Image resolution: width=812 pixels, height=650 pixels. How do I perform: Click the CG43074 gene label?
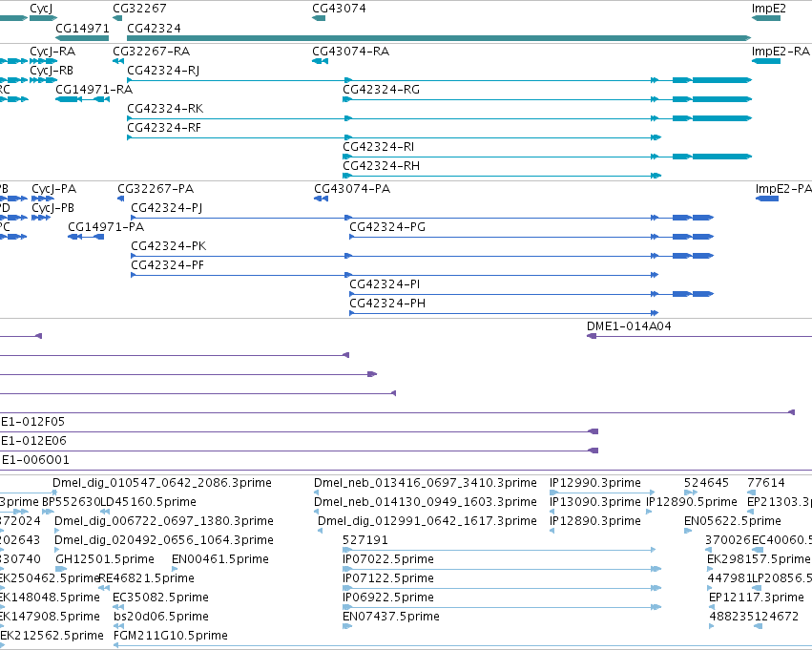339,9
